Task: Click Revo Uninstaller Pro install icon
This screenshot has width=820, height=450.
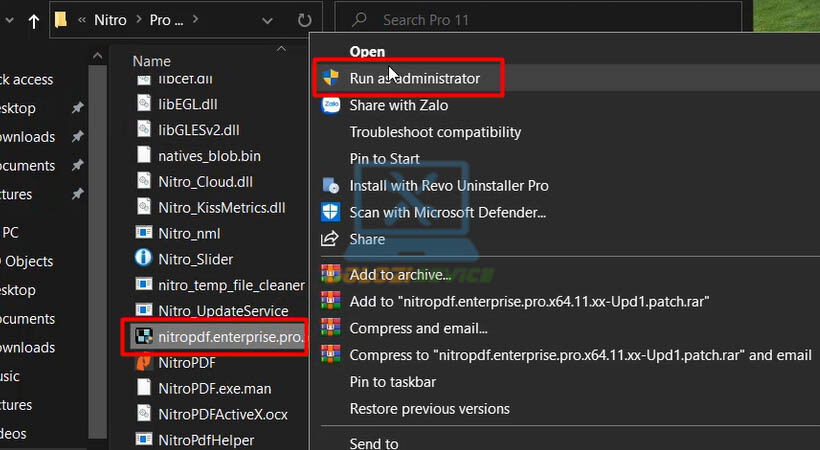Action: (330, 186)
